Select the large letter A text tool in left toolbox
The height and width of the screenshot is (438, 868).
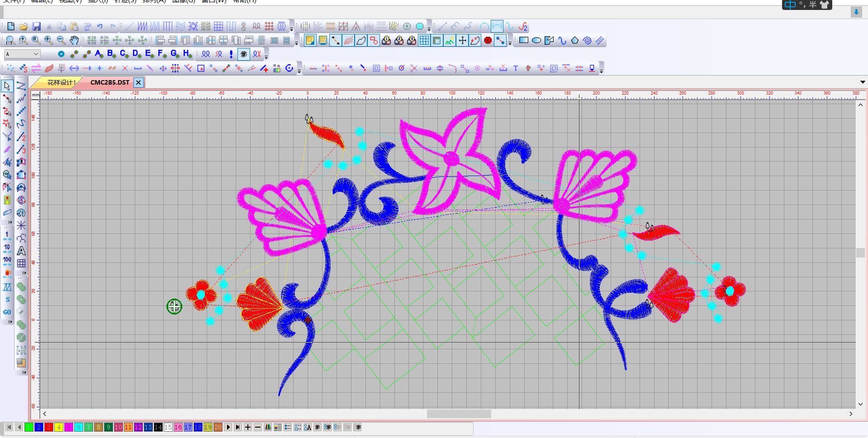(21, 251)
